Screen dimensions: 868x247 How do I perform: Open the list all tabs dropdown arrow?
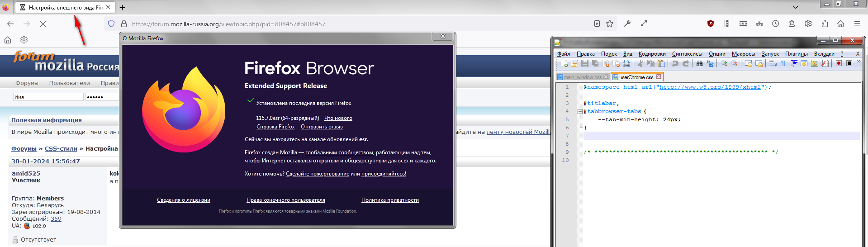pos(796,7)
